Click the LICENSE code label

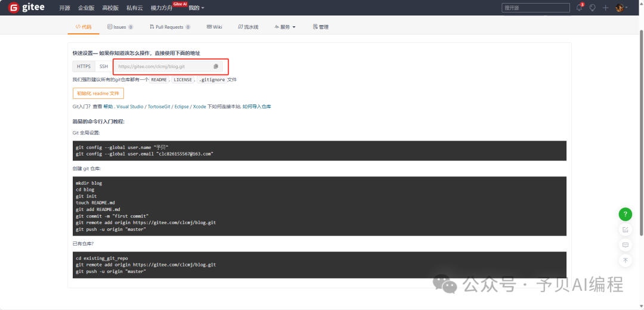coord(182,80)
